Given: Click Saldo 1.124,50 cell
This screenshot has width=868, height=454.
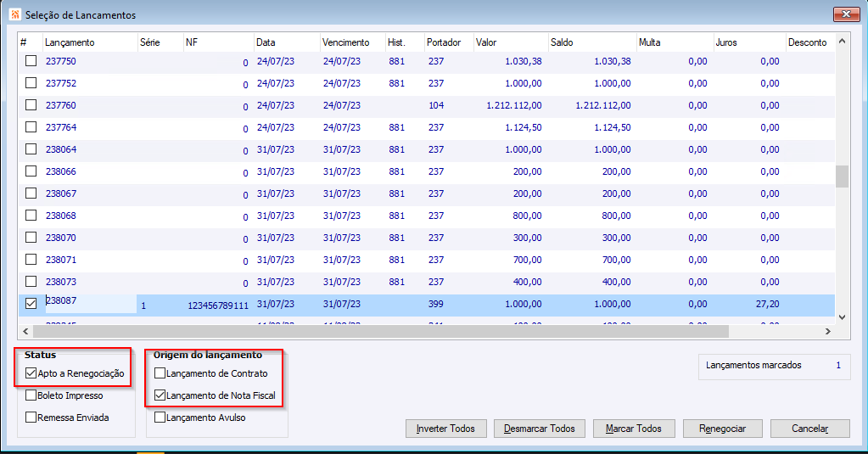Looking at the screenshot, I should point(613,127).
